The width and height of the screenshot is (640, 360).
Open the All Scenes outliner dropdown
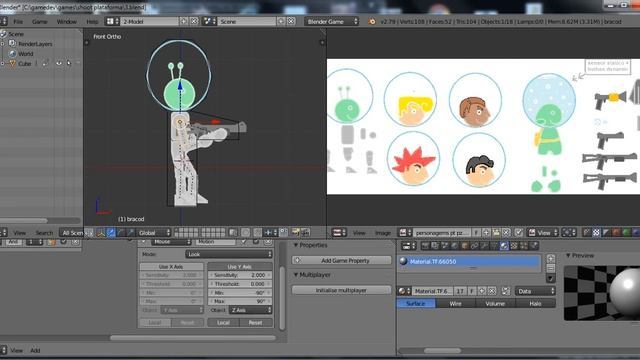click(x=72, y=233)
